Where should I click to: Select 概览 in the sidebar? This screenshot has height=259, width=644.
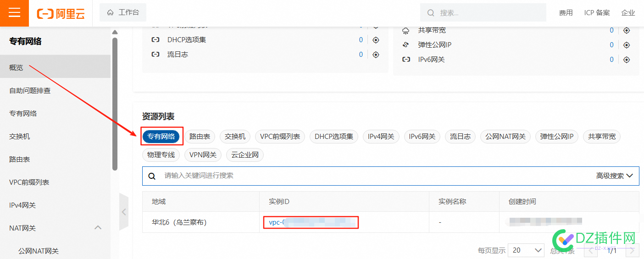pyautogui.click(x=55, y=67)
